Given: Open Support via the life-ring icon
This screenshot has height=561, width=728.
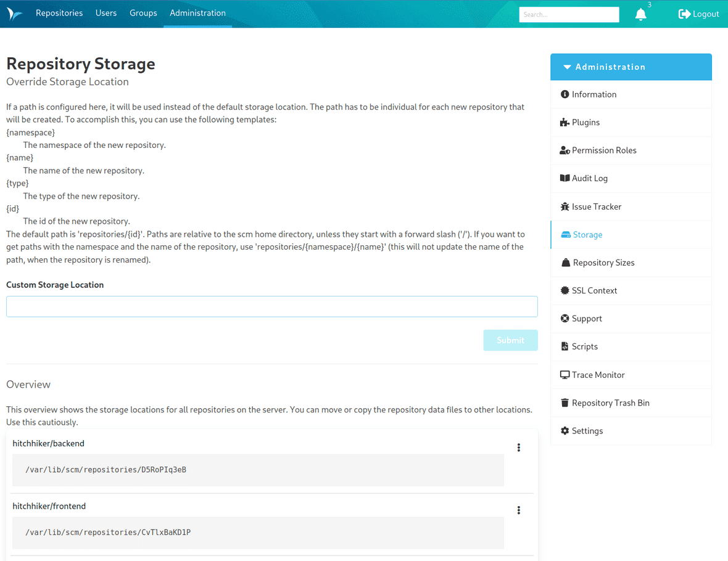Looking at the screenshot, I should click(x=564, y=318).
